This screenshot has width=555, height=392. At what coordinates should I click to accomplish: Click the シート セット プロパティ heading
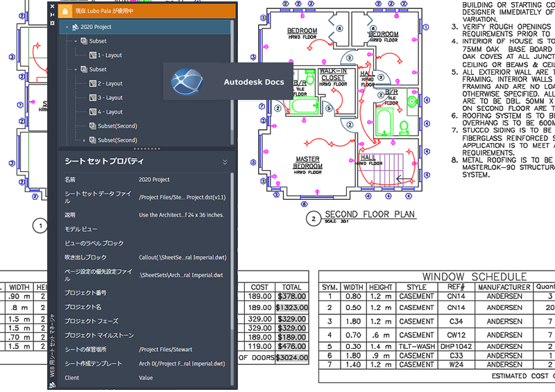tap(104, 162)
